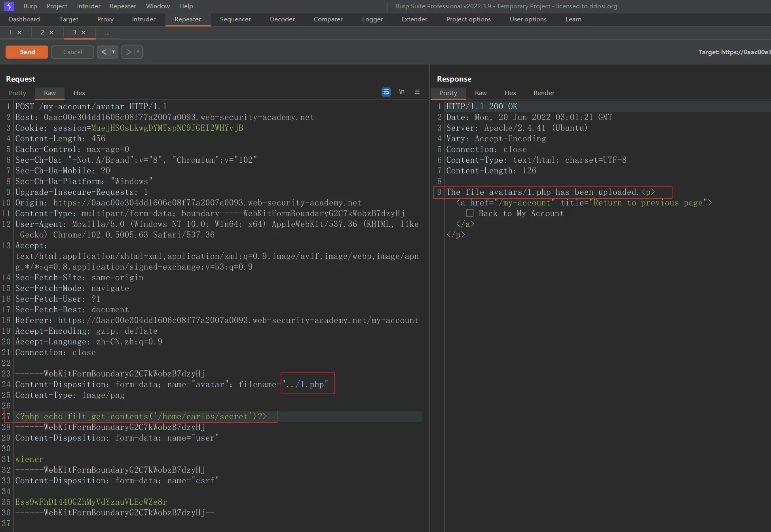Go forward to the next request in history

click(128, 52)
